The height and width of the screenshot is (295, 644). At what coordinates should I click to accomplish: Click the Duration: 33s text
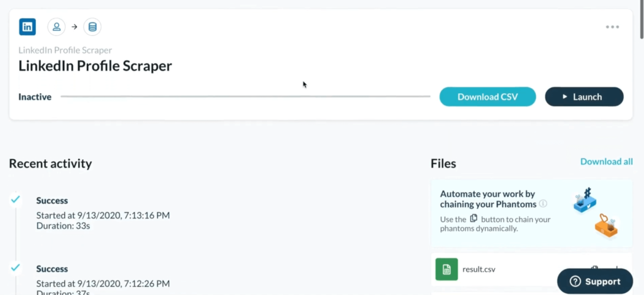point(63,226)
